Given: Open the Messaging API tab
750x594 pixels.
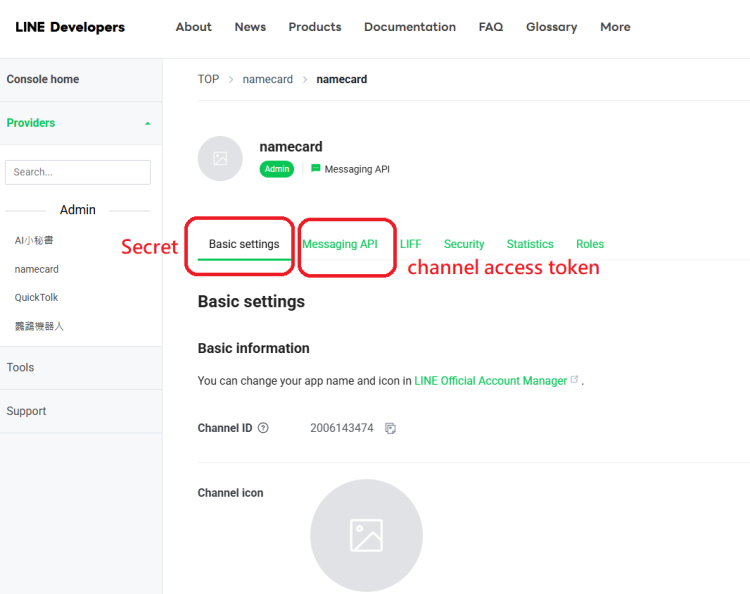Looking at the screenshot, I should tap(340, 244).
